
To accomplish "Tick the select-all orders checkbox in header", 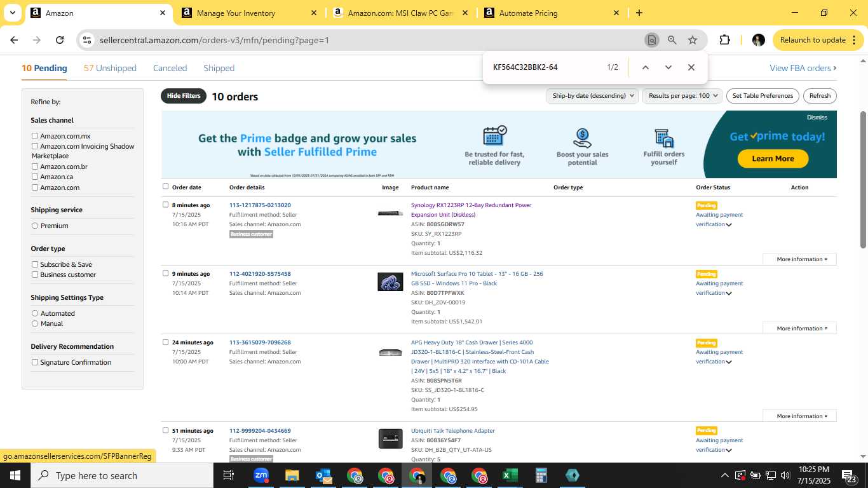I will (x=166, y=186).
